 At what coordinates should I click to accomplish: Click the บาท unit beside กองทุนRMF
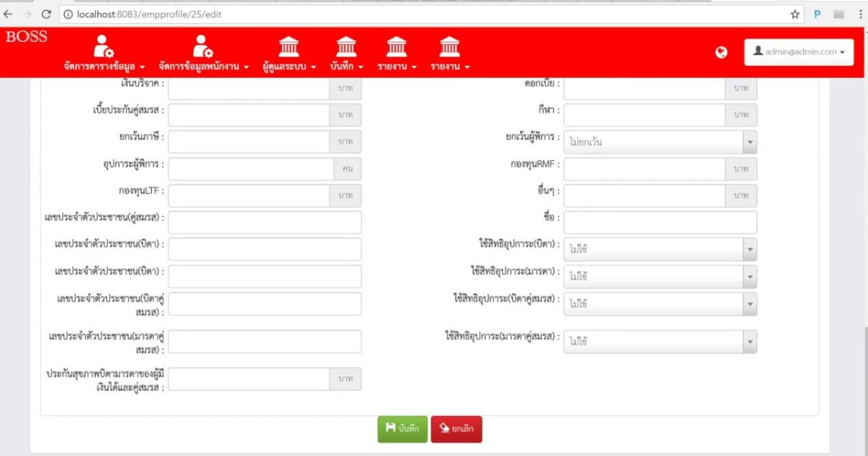click(x=741, y=169)
